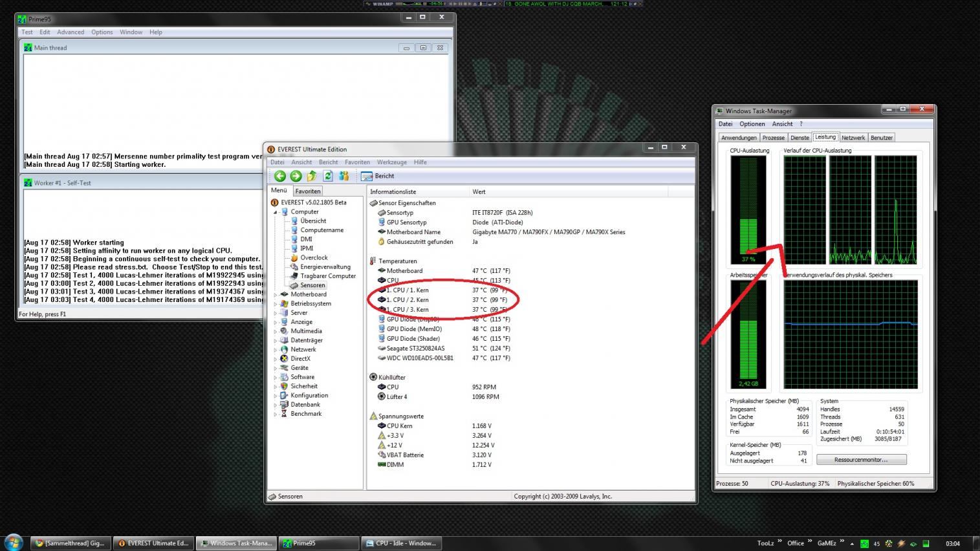The height and width of the screenshot is (551, 980).
Task: Switch to Anwendungen tab in Task-Manager
Action: pyautogui.click(x=739, y=138)
